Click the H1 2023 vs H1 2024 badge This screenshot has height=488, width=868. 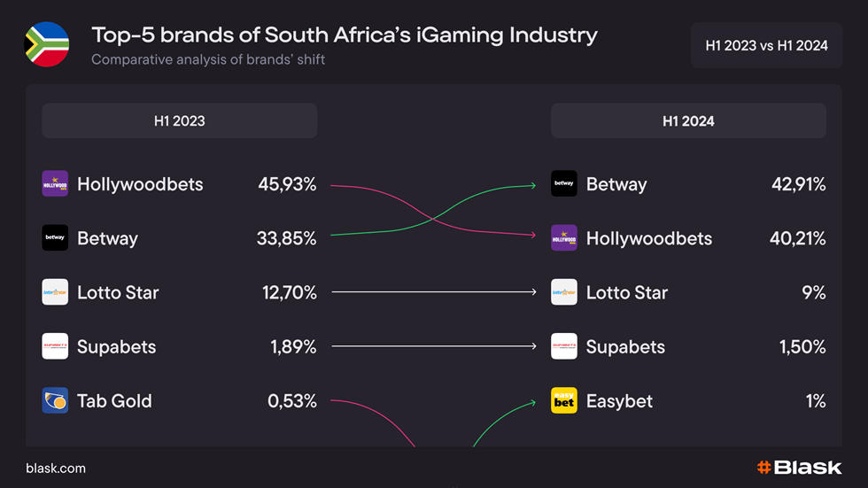point(767,45)
